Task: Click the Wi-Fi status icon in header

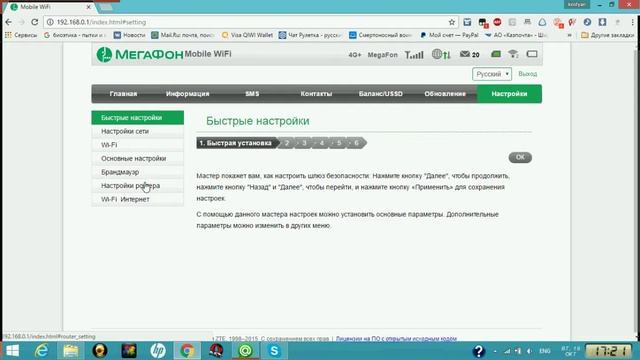Action: point(513,54)
